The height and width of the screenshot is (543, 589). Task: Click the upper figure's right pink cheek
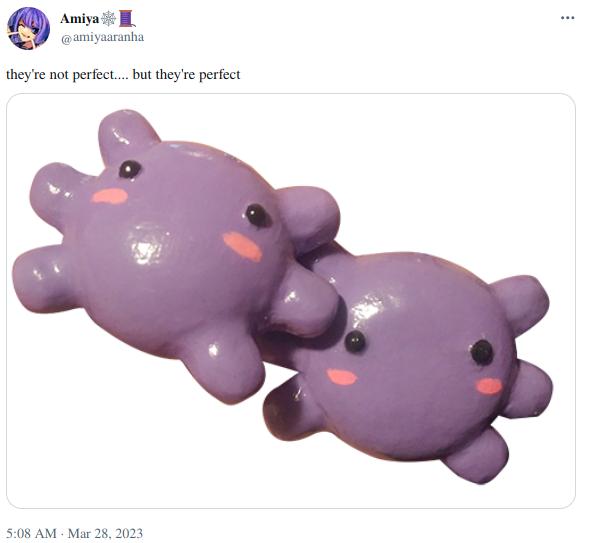pyautogui.click(x=242, y=247)
